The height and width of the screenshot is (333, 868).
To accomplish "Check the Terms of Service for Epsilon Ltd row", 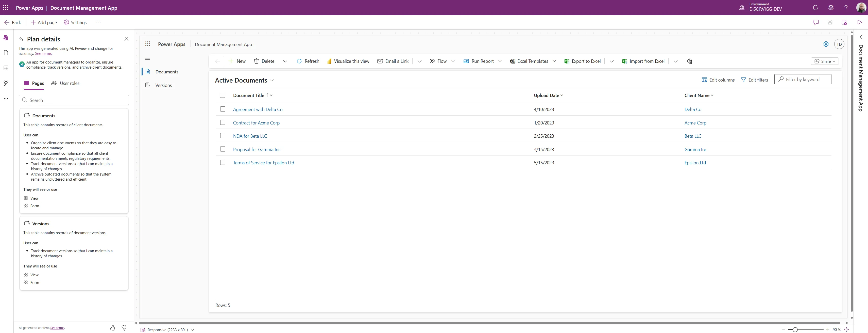I will coord(223,162).
